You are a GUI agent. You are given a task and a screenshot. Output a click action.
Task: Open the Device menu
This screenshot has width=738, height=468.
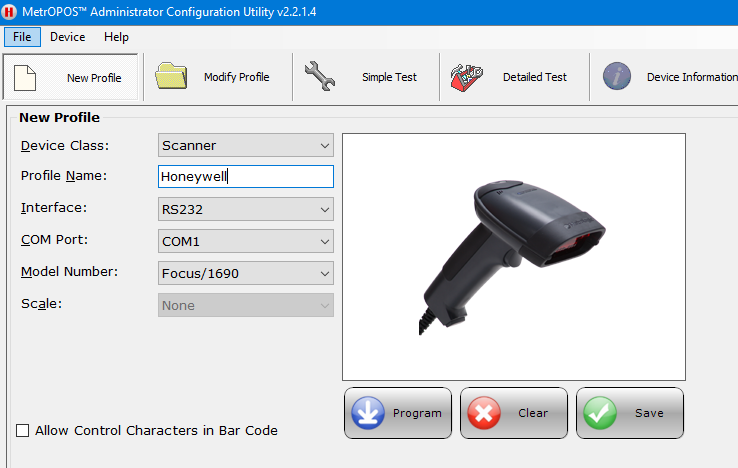point(68,37)
